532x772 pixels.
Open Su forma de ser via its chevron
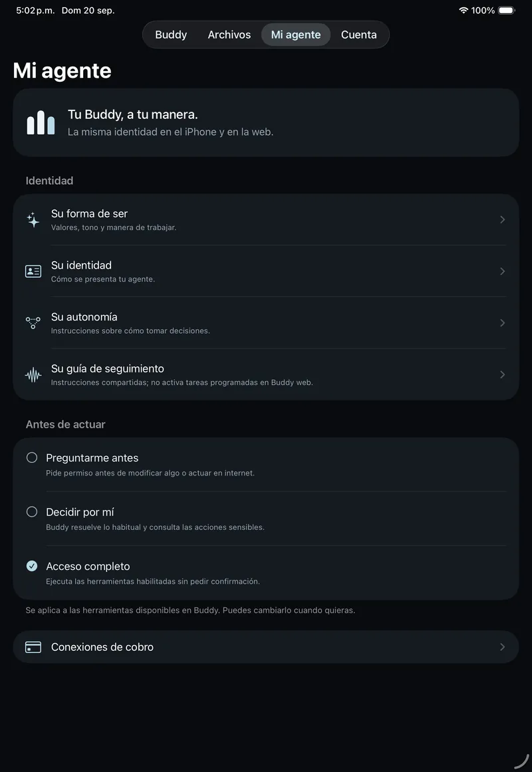tap(503, 219)
